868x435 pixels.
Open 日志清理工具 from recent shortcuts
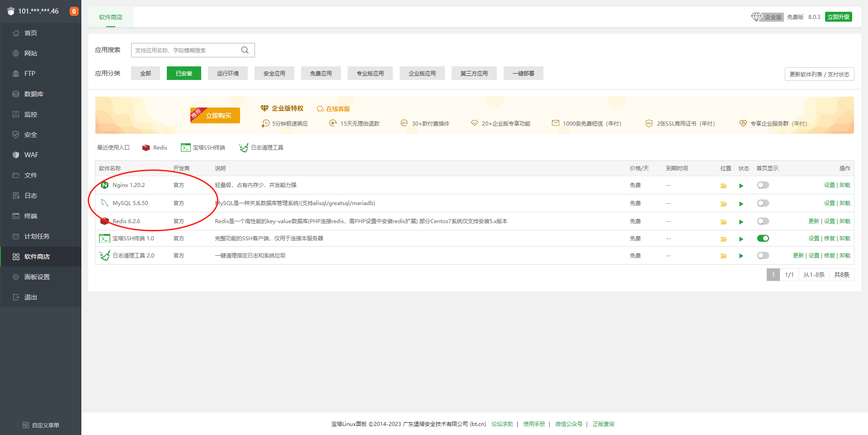[261, 148]
